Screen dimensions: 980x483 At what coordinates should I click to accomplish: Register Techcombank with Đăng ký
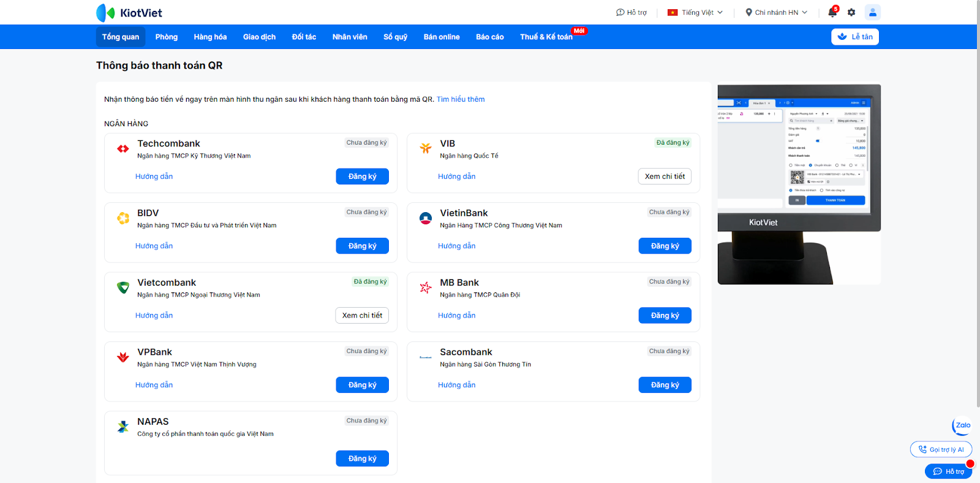pyautogui.click(x=363, y=177)
